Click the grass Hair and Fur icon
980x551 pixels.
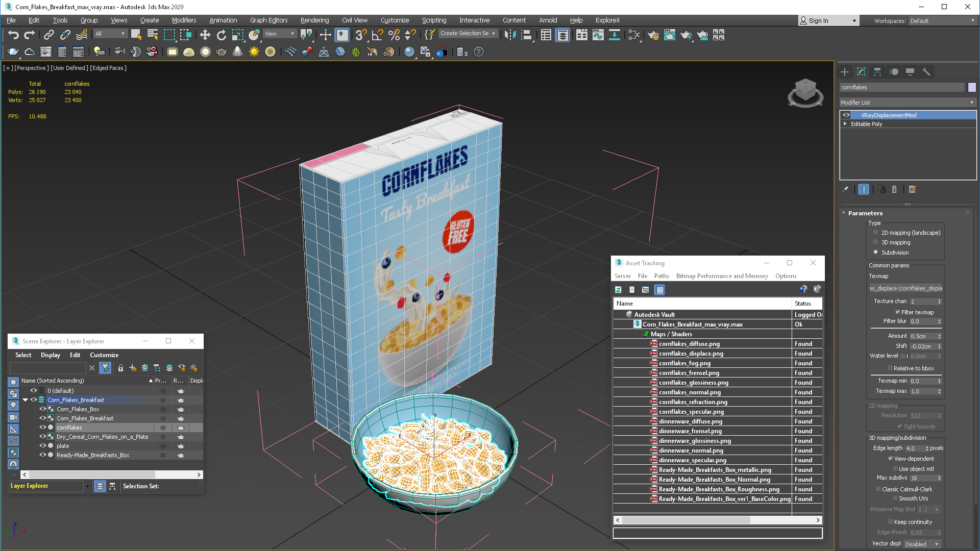(x=356, y=52)
